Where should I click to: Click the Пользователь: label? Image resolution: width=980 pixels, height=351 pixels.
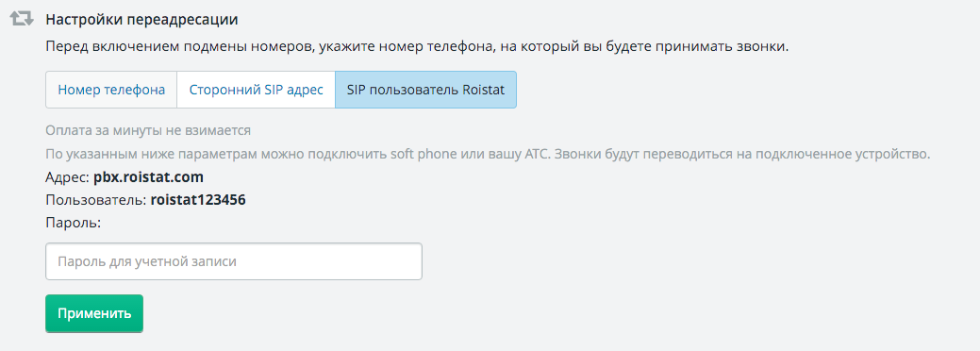pos(96,200)
